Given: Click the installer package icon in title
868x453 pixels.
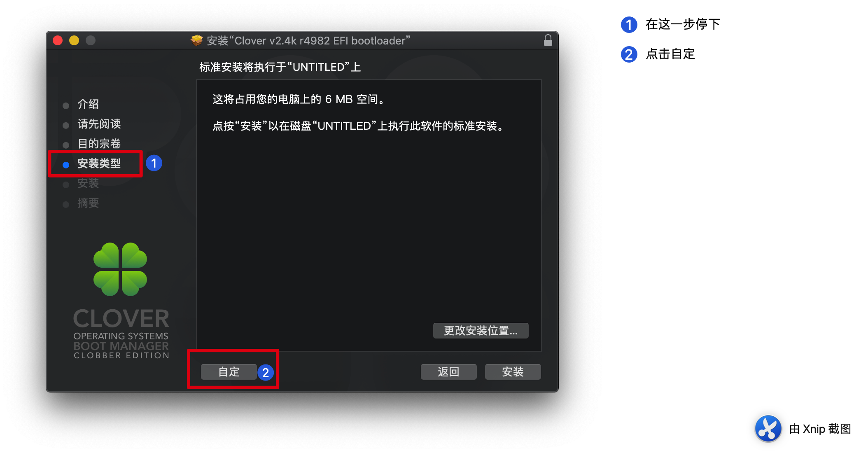Looking at the screenshot, I should click(x=197, y=40).
